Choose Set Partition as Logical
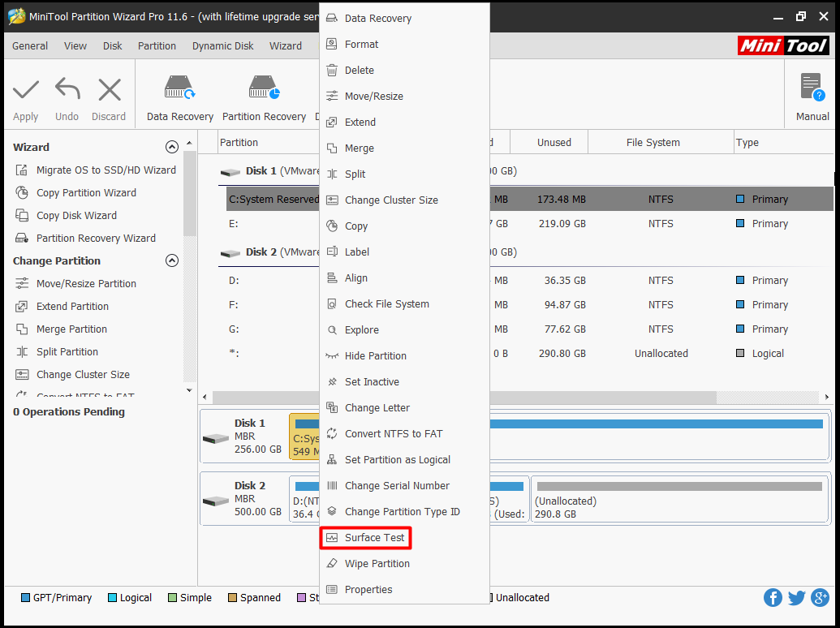The image size is (840, 628). click(x=404, y=460)
